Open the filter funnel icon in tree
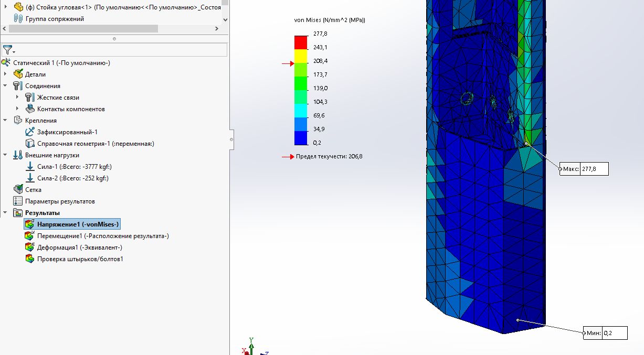 [x=7, y=50]
